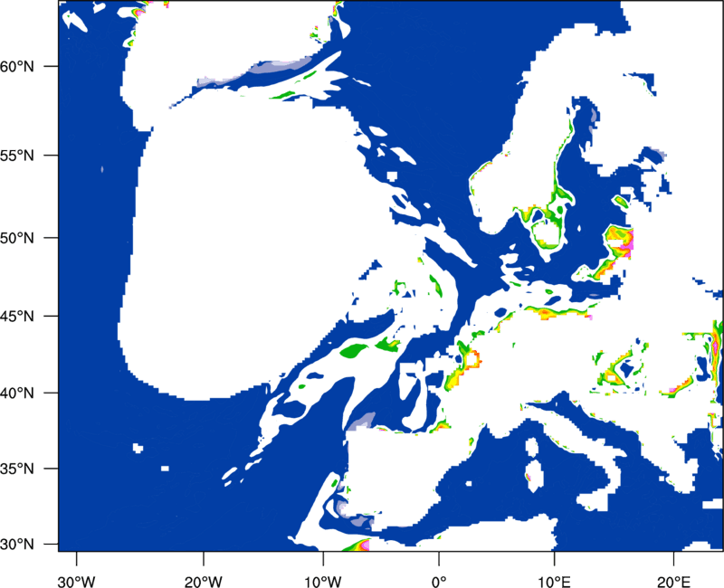Click the 50°N latitude label

point(17,238)
